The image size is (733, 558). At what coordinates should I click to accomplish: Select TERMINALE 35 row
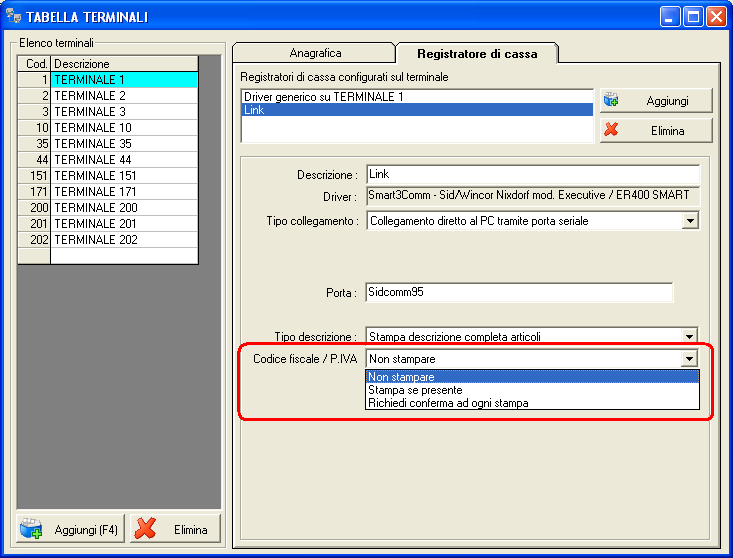[124, 143]
